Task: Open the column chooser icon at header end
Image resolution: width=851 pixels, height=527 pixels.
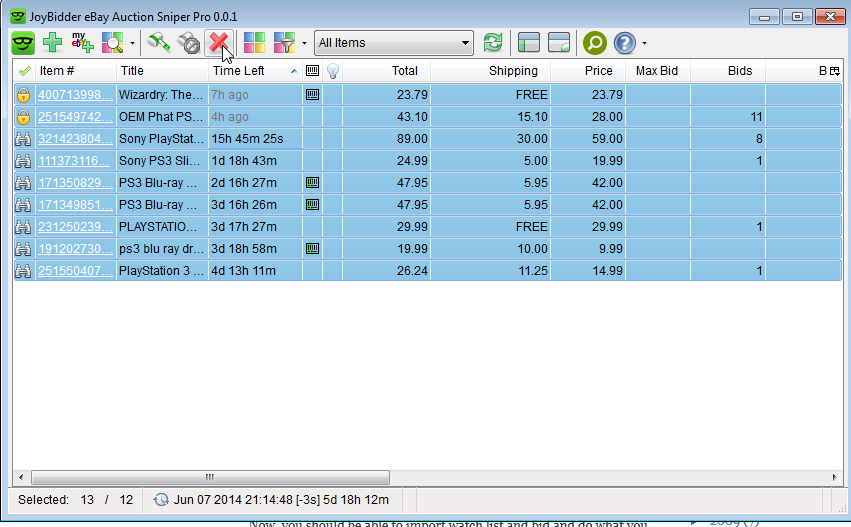Action: point(835,71)
